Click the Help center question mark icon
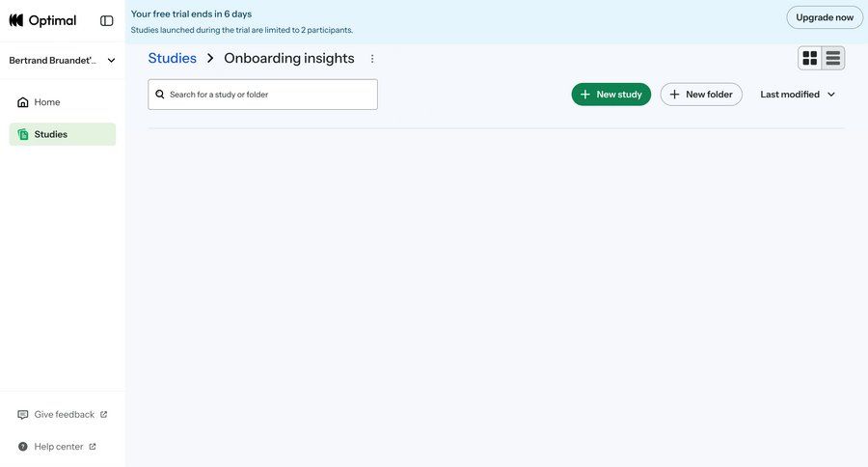 (x=23, y=447)
